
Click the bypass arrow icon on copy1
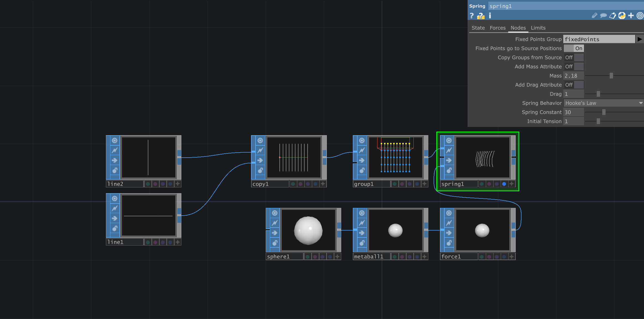[260, 160]
